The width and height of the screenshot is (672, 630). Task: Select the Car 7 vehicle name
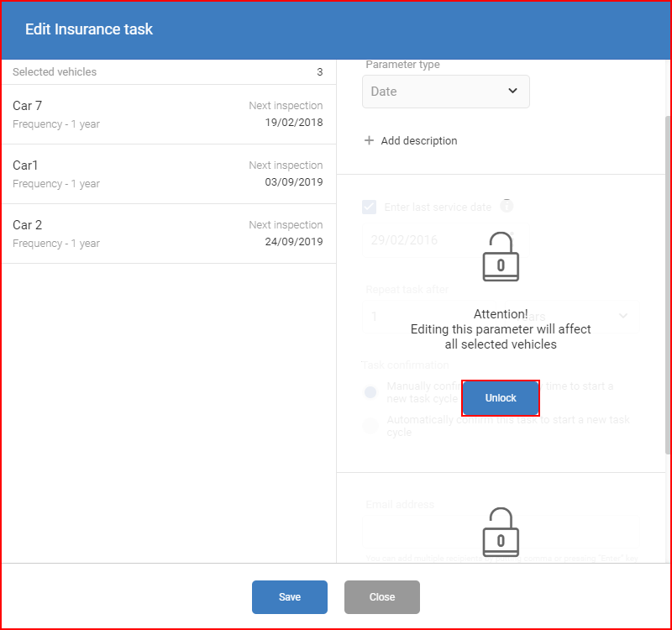(x=28, y=106)
